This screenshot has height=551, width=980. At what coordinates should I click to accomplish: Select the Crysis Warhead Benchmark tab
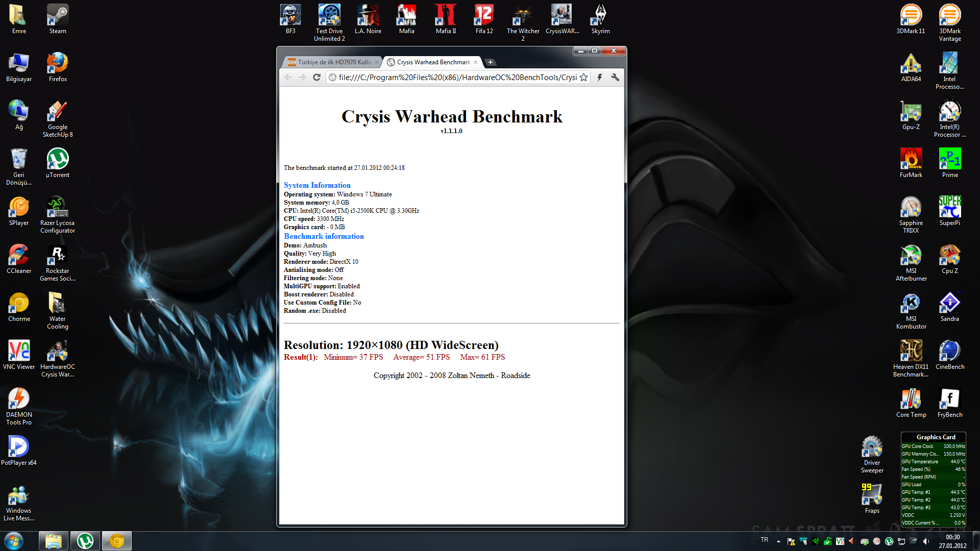click(433, 62)
